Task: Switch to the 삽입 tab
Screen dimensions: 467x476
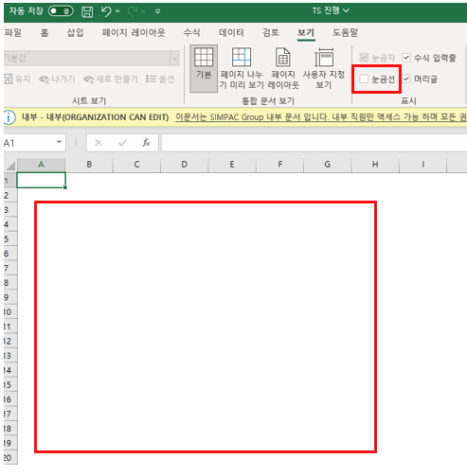Action: click(75, 32)
